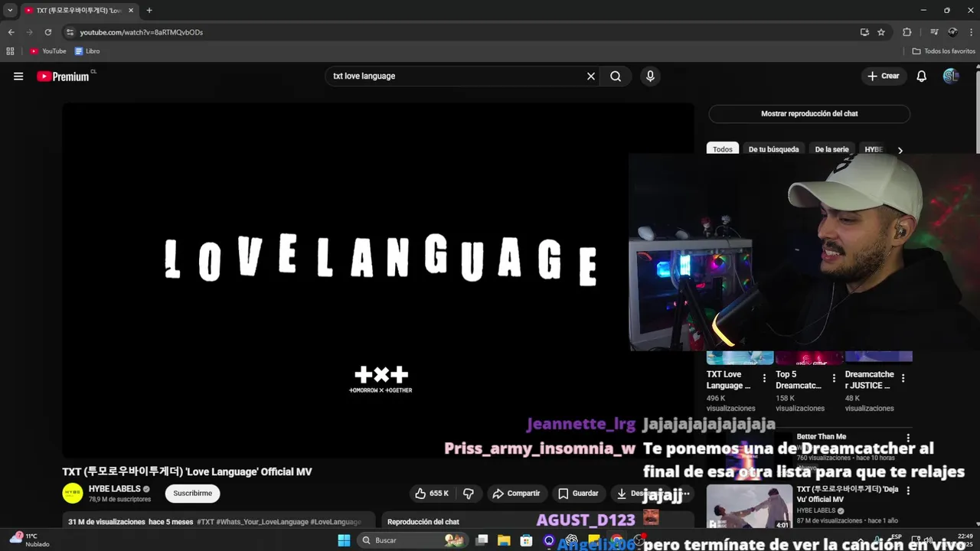Clear the search query with the X

(x=591, y=76)
